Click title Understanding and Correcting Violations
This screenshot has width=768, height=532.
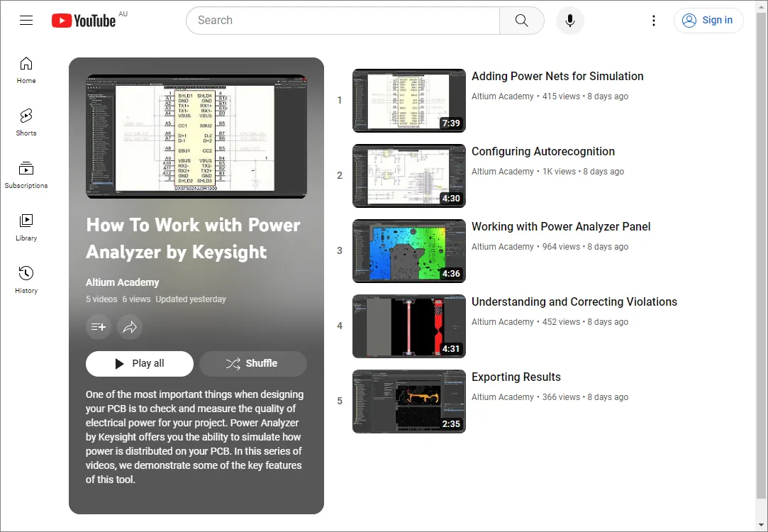tap(574, 301)
